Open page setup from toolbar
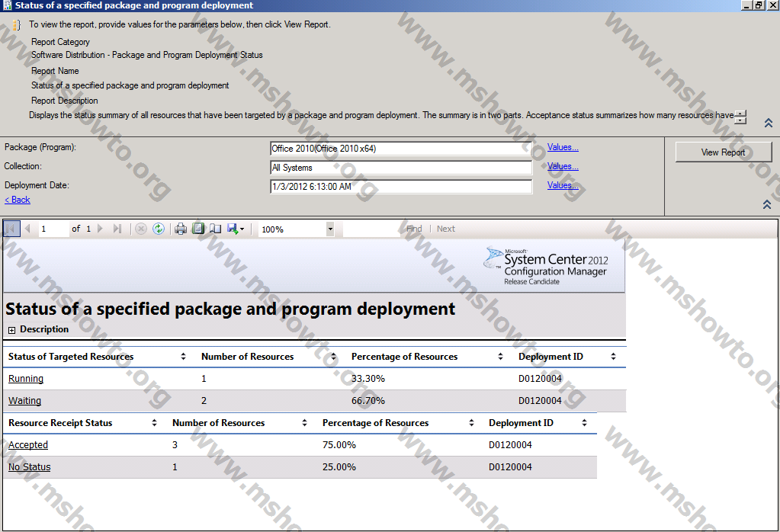Viewport: 780px width, 532px height. [x=215, y=229]
